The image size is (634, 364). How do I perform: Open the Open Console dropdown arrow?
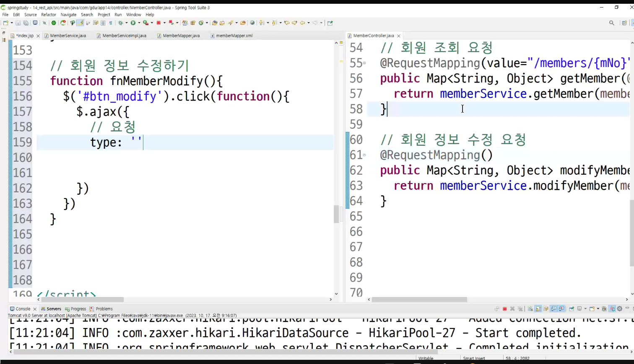point(598,309)
